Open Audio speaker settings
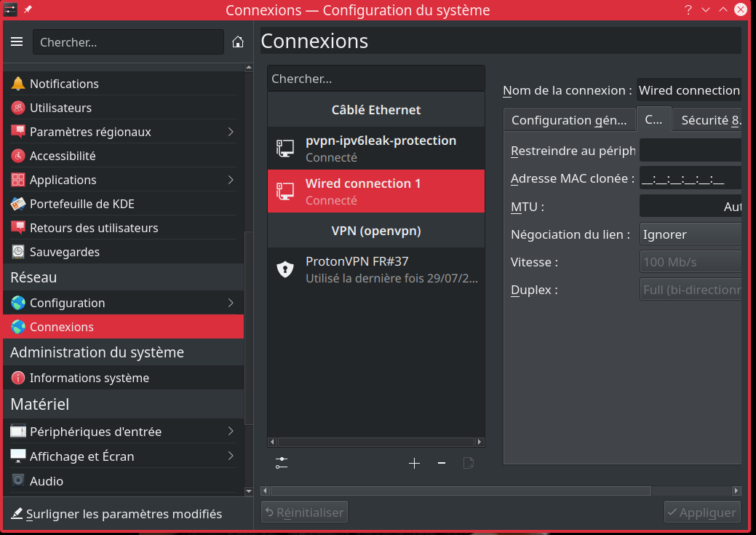Screen dimensions: 756x535 click(18, 481)
